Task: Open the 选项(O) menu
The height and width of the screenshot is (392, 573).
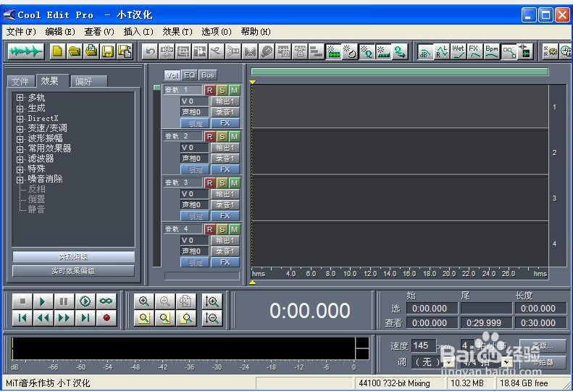Action: [x=217, y=32]
